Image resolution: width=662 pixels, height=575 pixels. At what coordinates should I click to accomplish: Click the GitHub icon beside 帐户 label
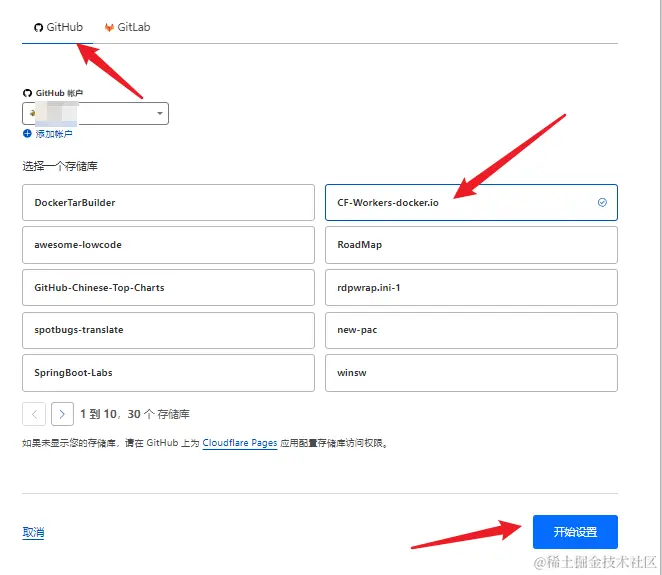(x=27, y=93)
